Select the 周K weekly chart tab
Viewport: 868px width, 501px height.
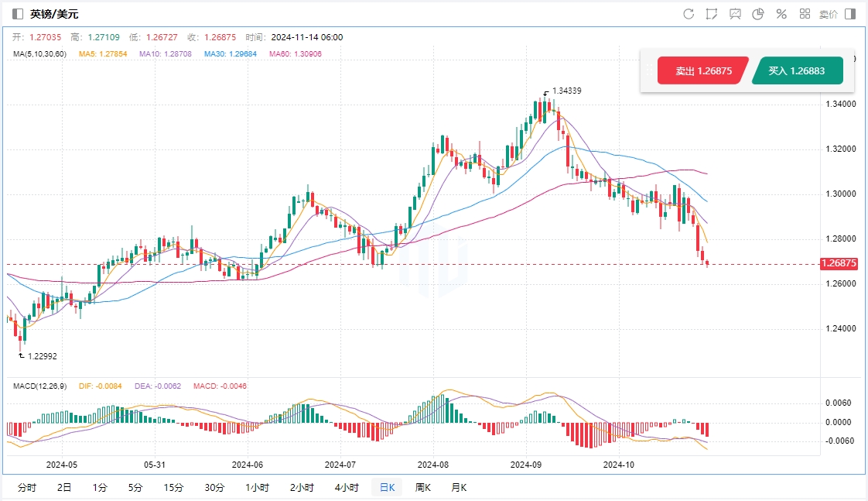point(422,488)
